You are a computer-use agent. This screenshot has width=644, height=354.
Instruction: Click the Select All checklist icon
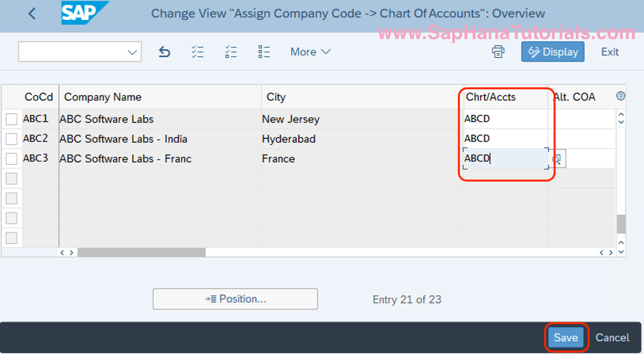point(197,52)
